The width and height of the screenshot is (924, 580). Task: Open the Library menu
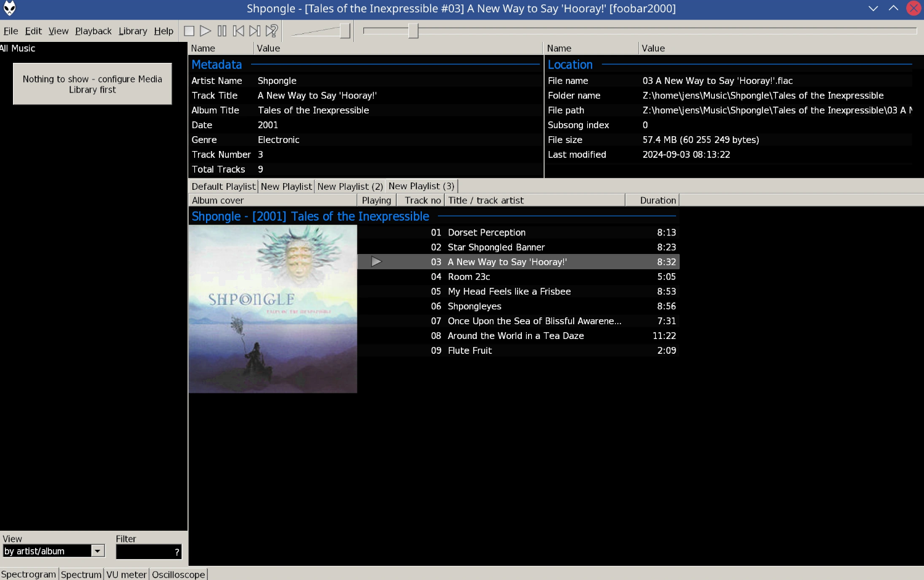pyautogui.click(x=133, y=31)
